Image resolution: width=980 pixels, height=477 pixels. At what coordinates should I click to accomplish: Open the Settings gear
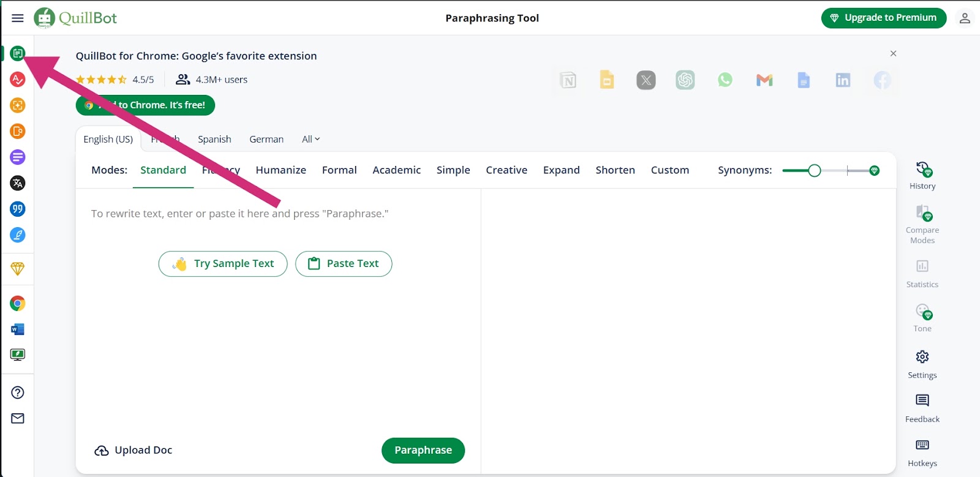click(922, 364)
